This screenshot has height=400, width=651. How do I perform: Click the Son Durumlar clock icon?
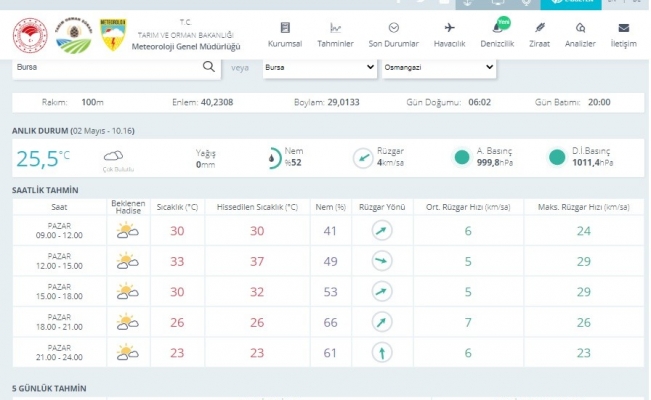pos(393,28)
